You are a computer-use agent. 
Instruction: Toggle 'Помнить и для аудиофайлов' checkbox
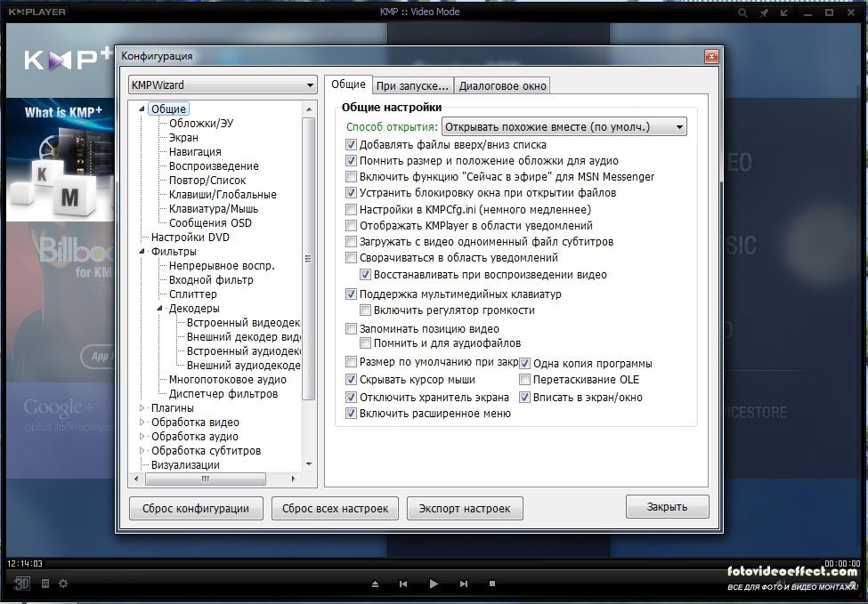365,343
